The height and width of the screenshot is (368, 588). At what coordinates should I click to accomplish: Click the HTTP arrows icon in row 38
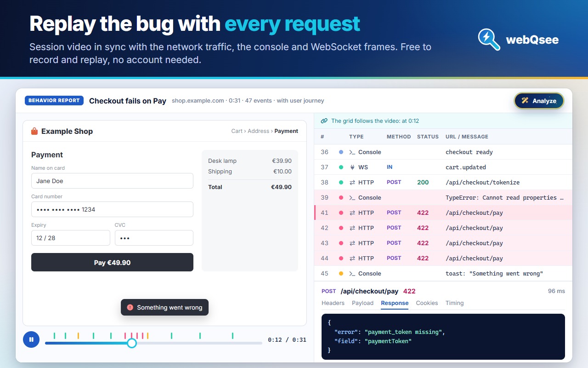[352, 183]
